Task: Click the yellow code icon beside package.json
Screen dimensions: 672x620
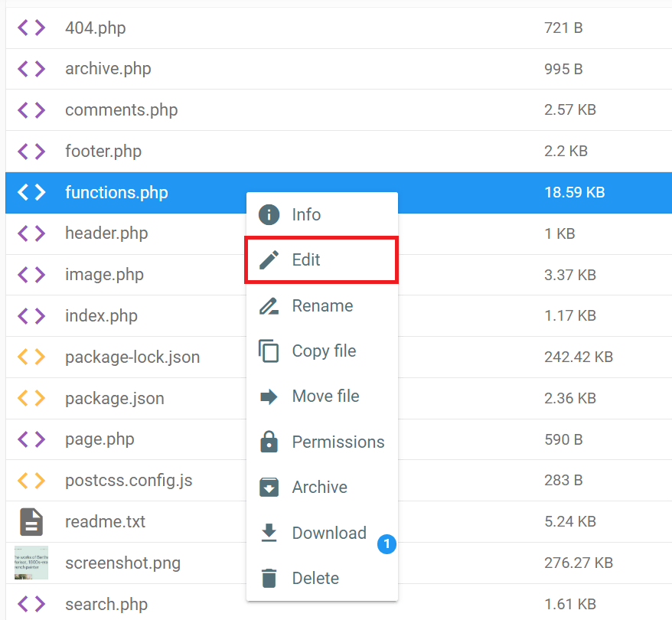Action: click(x=31, y=398)
